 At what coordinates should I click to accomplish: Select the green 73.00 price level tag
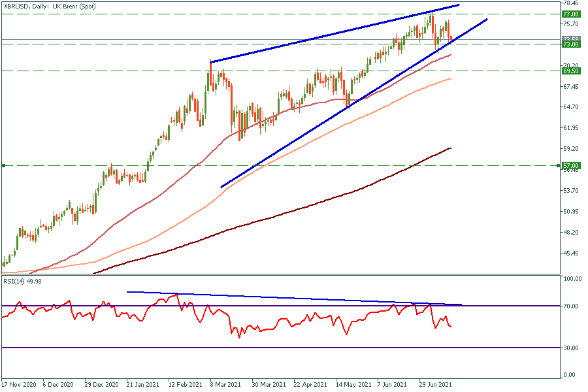(571, 44)
